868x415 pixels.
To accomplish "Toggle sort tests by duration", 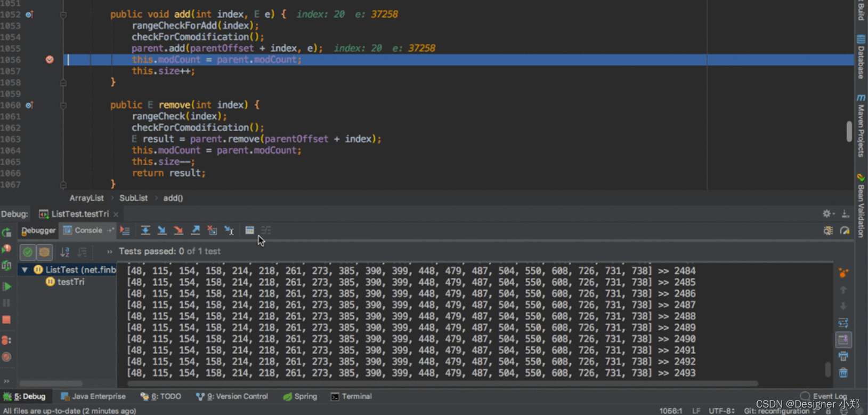I will (x=82, y=252).
